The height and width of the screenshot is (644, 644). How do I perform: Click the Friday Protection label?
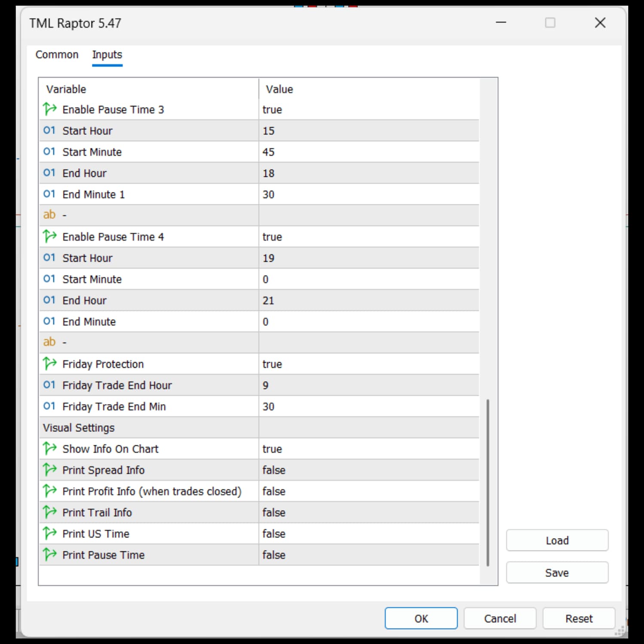click(x=103, y=364)
